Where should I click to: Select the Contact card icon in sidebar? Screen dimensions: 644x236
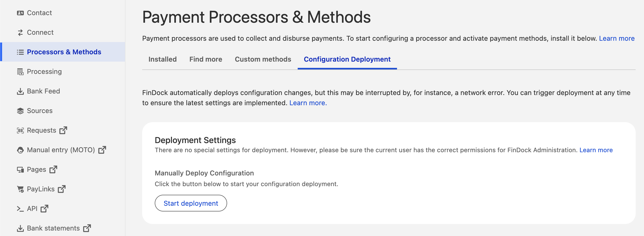(20, 13)
